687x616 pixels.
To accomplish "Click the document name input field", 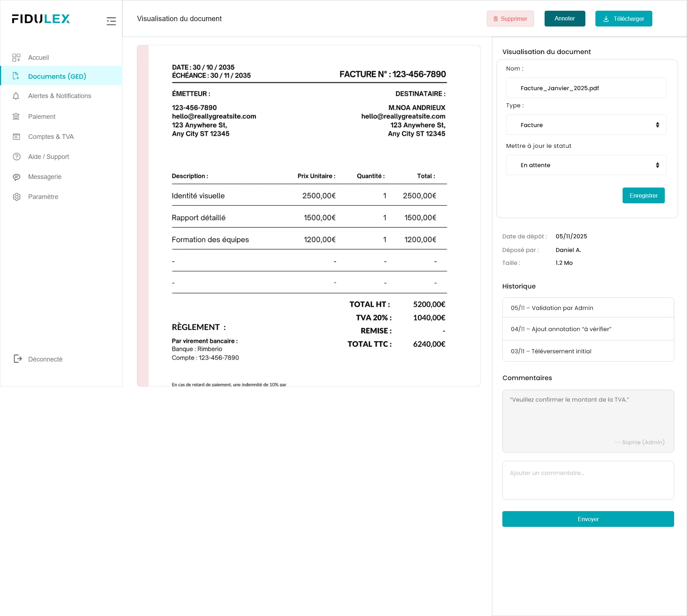I will [x=586, y=88].
